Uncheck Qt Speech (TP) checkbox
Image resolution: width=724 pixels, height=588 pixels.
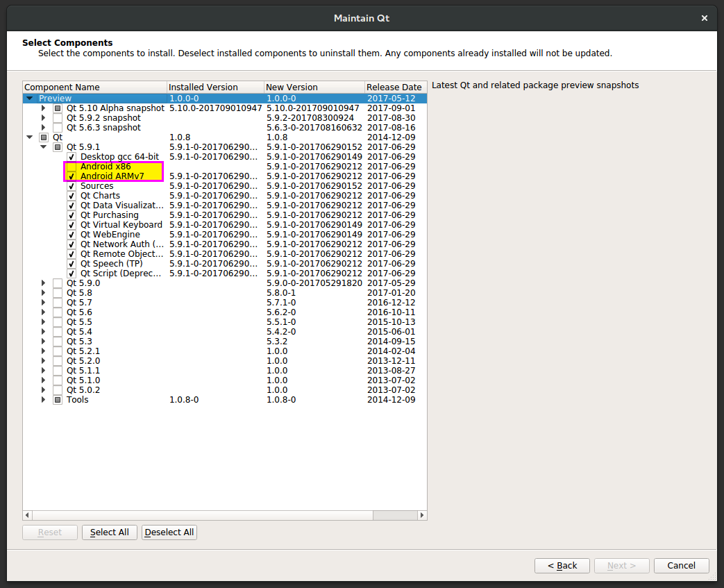pos(71,264)
